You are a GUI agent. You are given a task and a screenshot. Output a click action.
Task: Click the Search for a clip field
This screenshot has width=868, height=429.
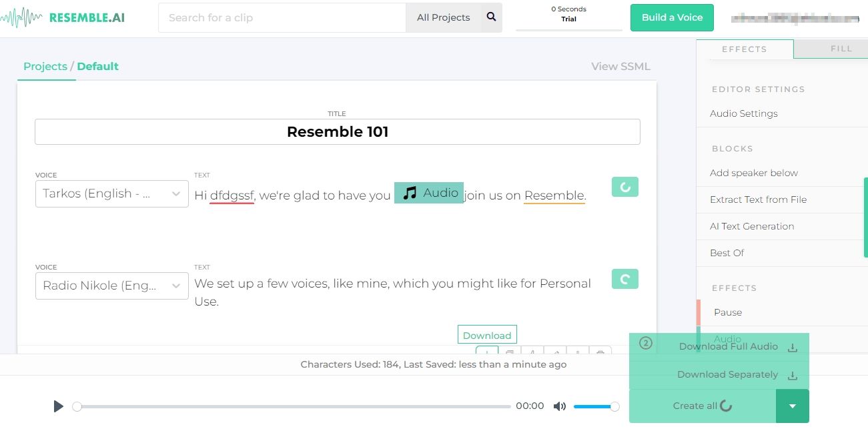coord(282,17)
